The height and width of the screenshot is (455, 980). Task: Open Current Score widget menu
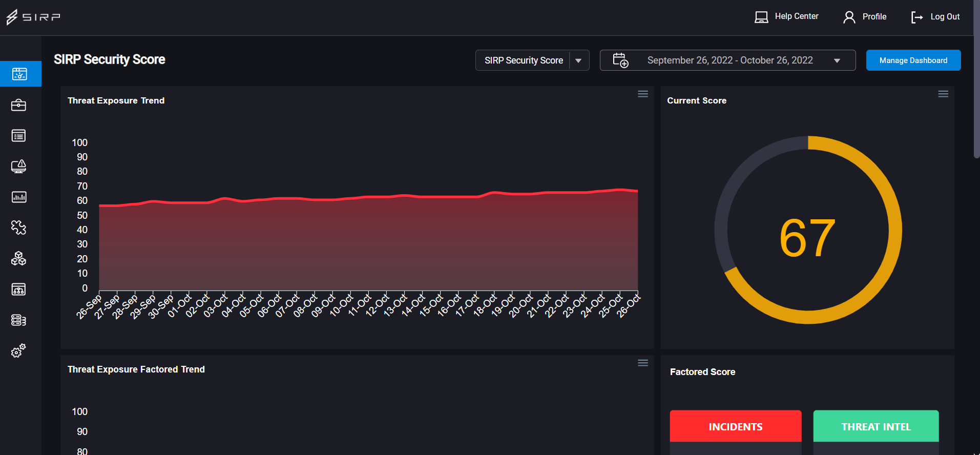(x=943, y=94)
